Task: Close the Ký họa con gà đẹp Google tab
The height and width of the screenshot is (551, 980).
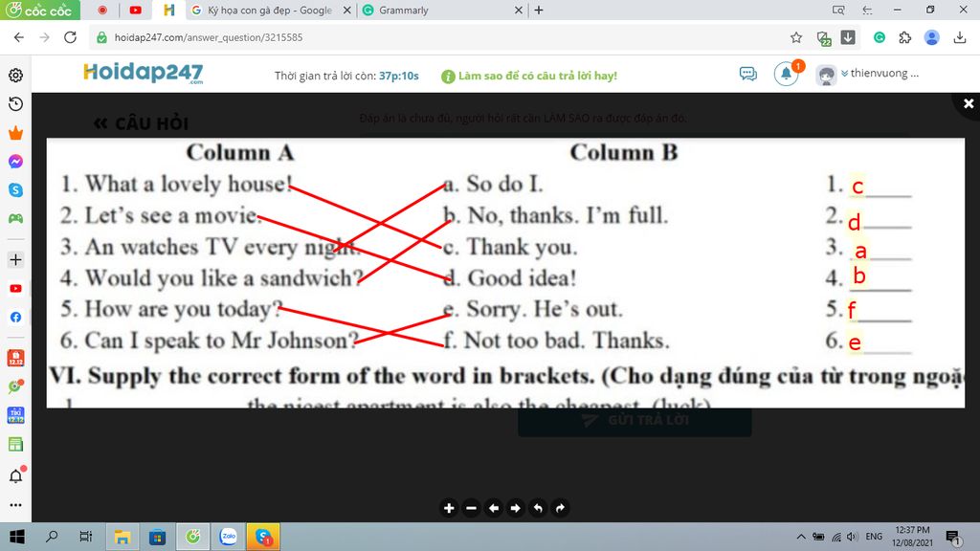Action: tap(346, 10)
